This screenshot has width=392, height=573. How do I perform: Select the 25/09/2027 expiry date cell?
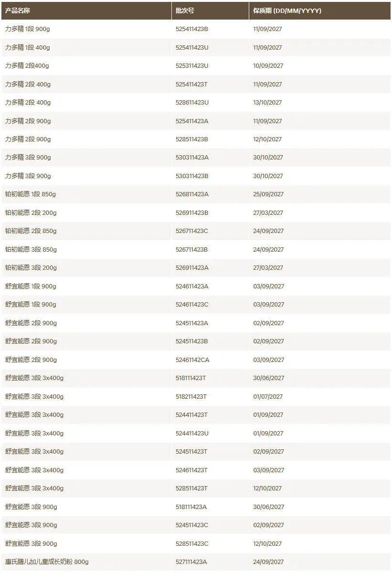pos(268,194)
